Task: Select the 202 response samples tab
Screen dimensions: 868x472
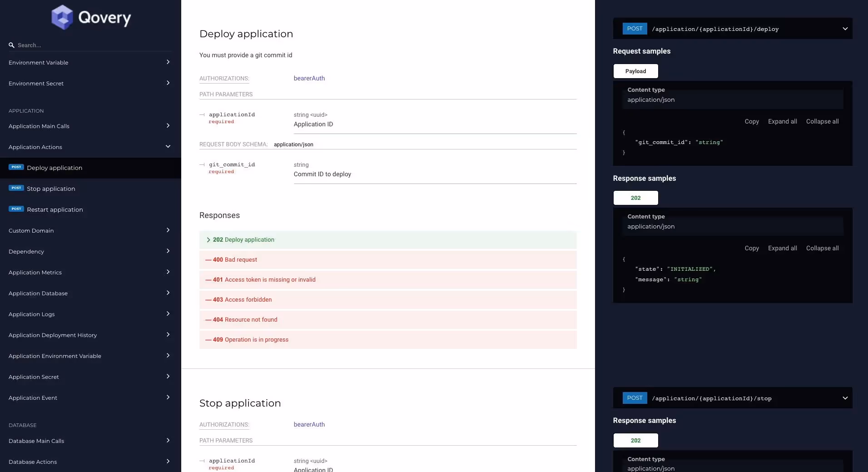Action: (x=635, y=198)
